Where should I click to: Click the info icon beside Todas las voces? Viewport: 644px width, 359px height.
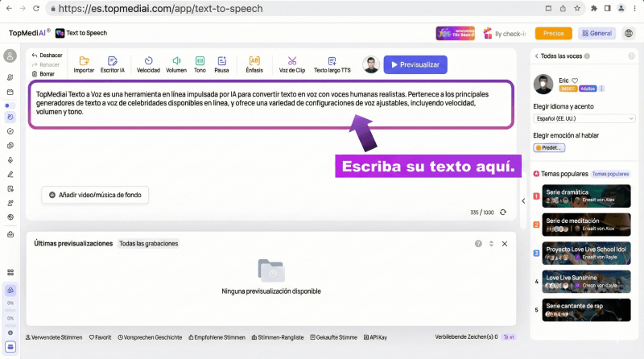587,56
